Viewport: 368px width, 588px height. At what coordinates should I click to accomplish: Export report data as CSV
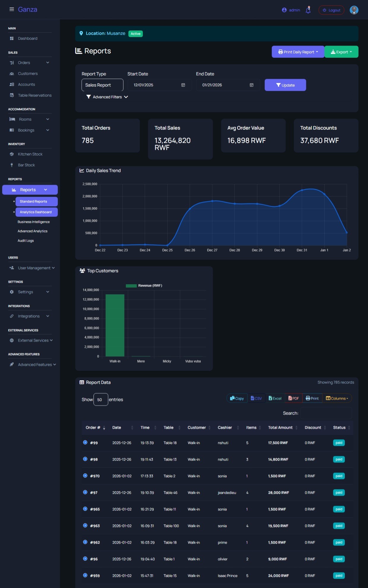click(256, 399)
